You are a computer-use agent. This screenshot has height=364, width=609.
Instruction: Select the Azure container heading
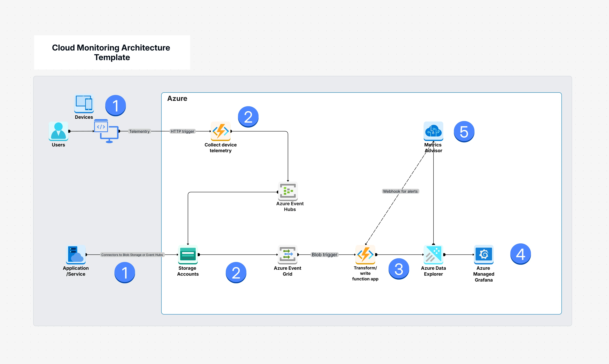click(177, 98)
